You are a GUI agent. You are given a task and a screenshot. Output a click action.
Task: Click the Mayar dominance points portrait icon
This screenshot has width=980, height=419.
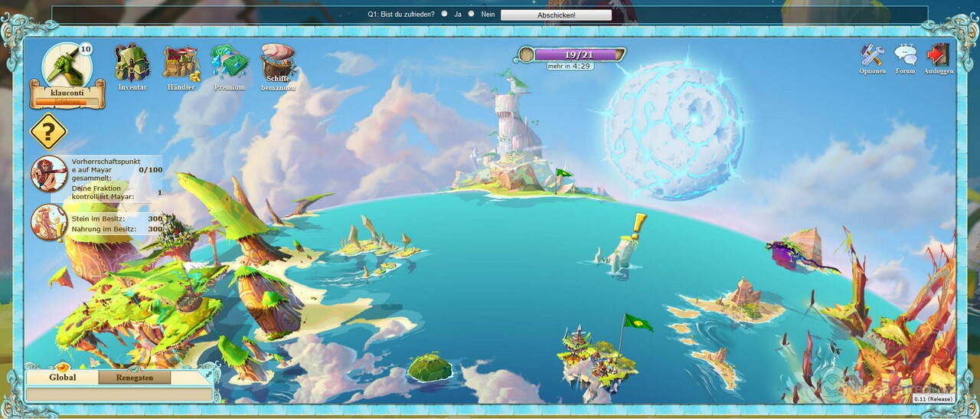tap(48, 174)
